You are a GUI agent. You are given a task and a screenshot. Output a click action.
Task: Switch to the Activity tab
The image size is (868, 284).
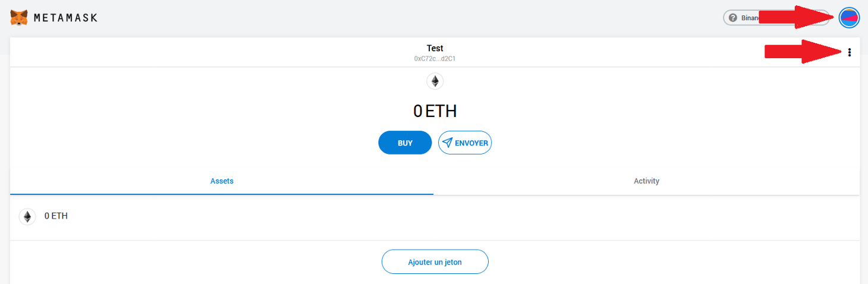click(x=646, y=181)
